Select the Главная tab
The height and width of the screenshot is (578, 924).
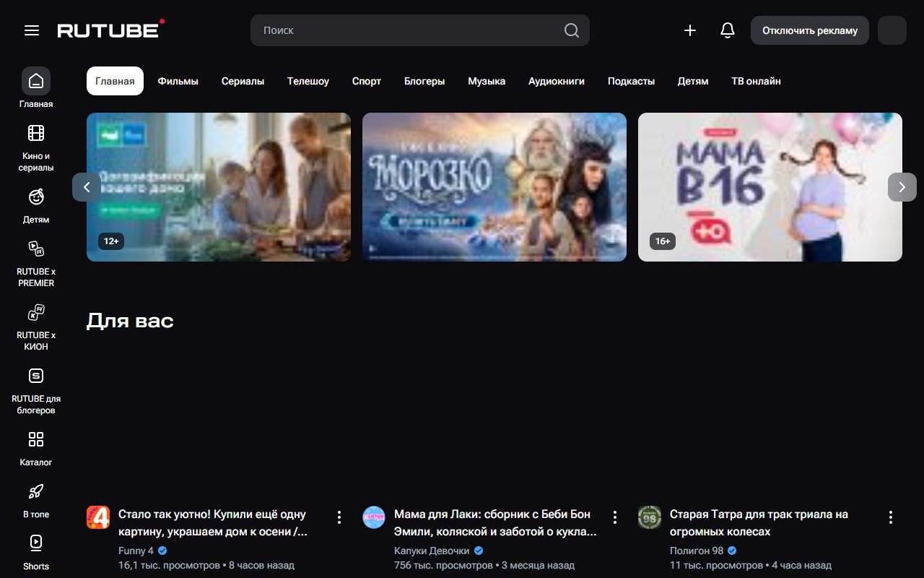pos(115,81)
